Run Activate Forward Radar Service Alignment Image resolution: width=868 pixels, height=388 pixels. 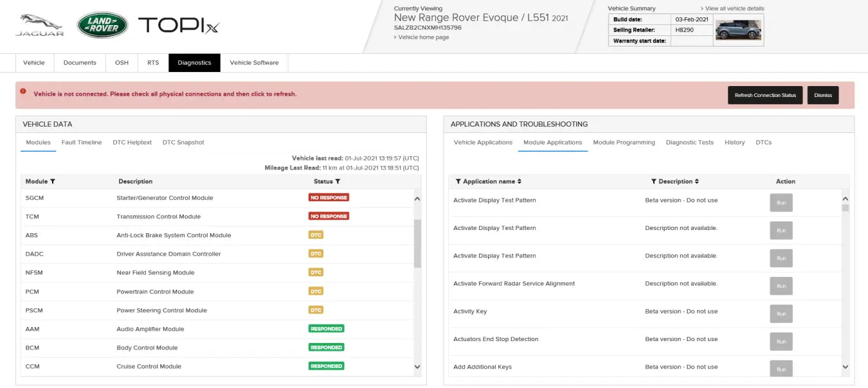click(x=781, y=286)
